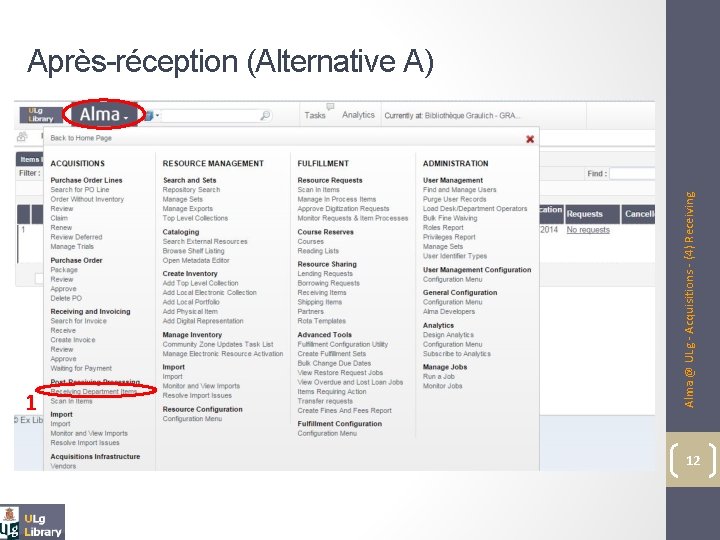Click the persistent search input field
This screenshot has width=720, height=540.
click(210, 116)
